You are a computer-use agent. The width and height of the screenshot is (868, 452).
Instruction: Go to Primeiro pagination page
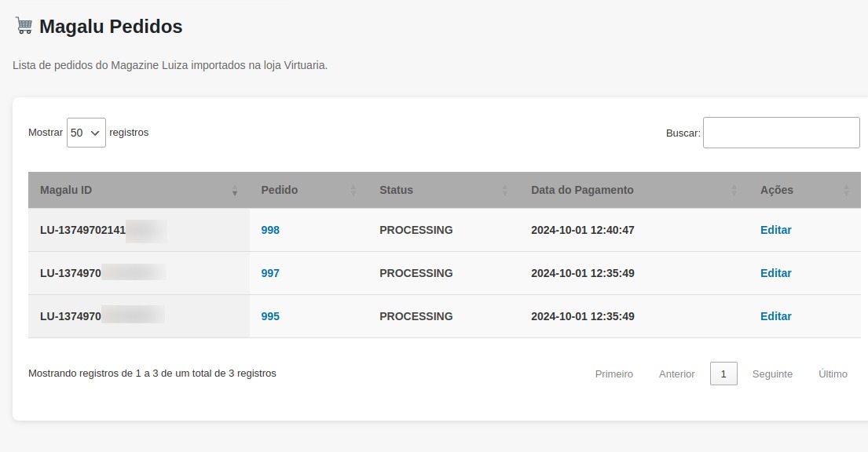614,374
